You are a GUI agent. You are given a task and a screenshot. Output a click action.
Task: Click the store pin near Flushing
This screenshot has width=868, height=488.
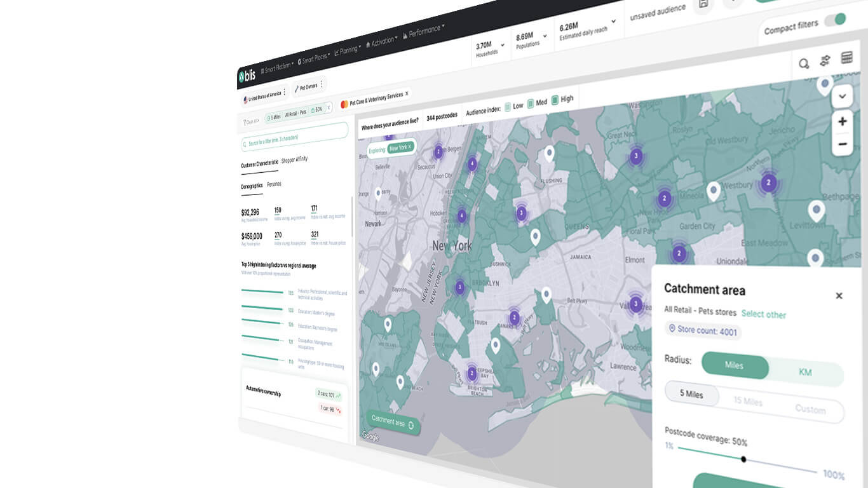549,153
